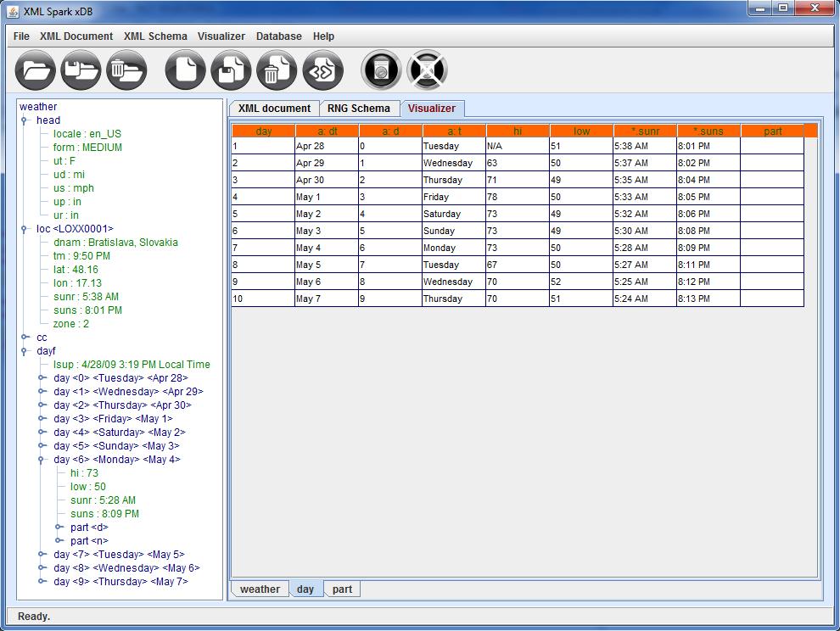Expand day <3> Friday May 1 node
840x631 pixels.
[42, 418]
